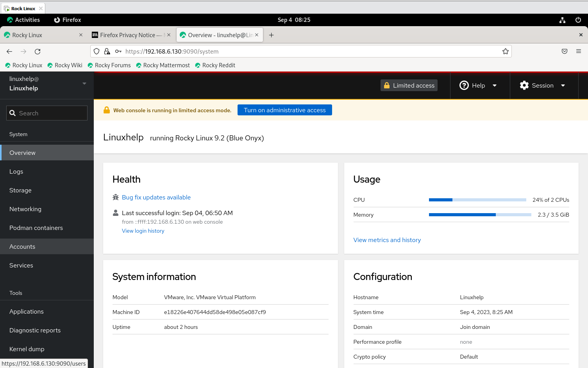This screenshot has width=588, height=368.
Task: Click the user icon next to last login
Action: [116, 213]
